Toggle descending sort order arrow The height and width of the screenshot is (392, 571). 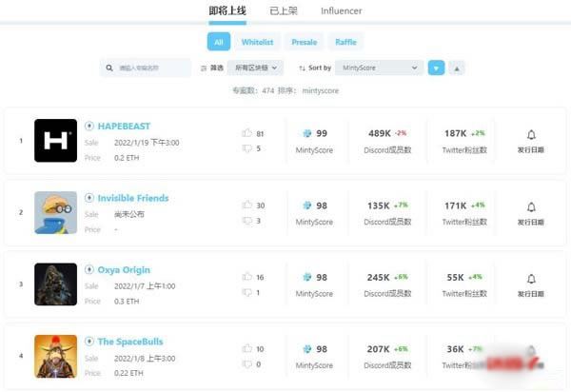pyautogui.click(x=436, y=69)
